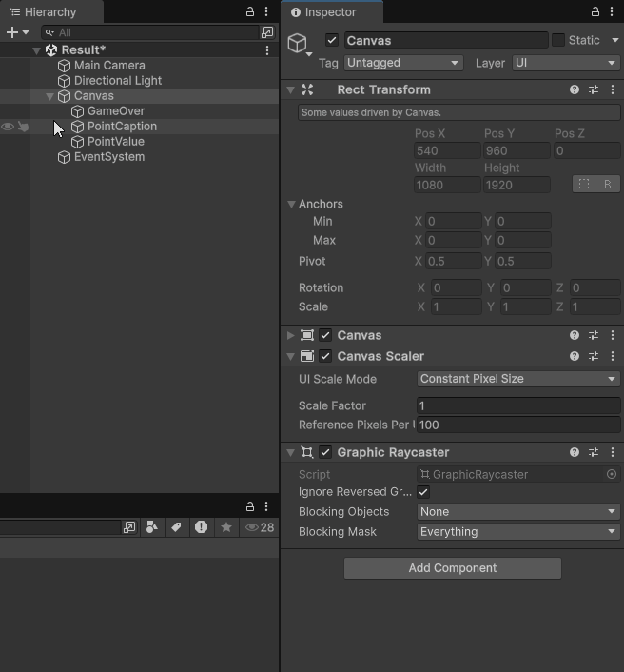Click the Console error filter icon
Image resolution: width=624 pixels, height=672 pixels.
(201, 527)
